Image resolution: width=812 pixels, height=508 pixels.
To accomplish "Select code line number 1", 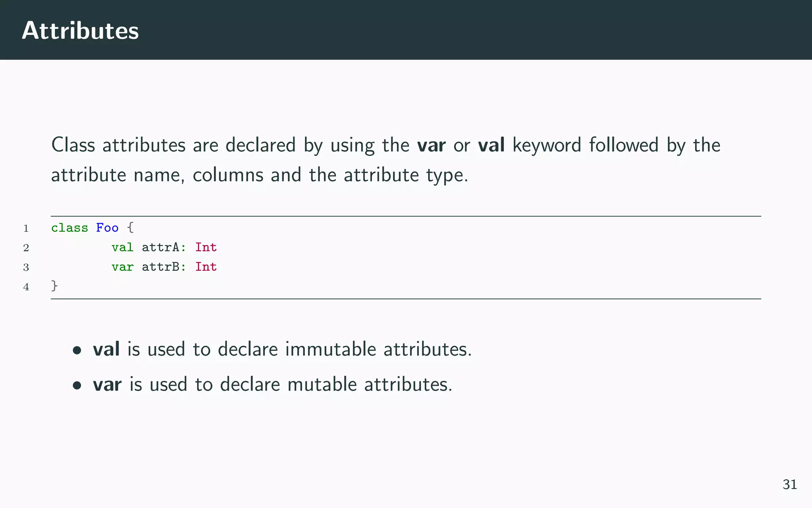I will [x=26, y=228].
